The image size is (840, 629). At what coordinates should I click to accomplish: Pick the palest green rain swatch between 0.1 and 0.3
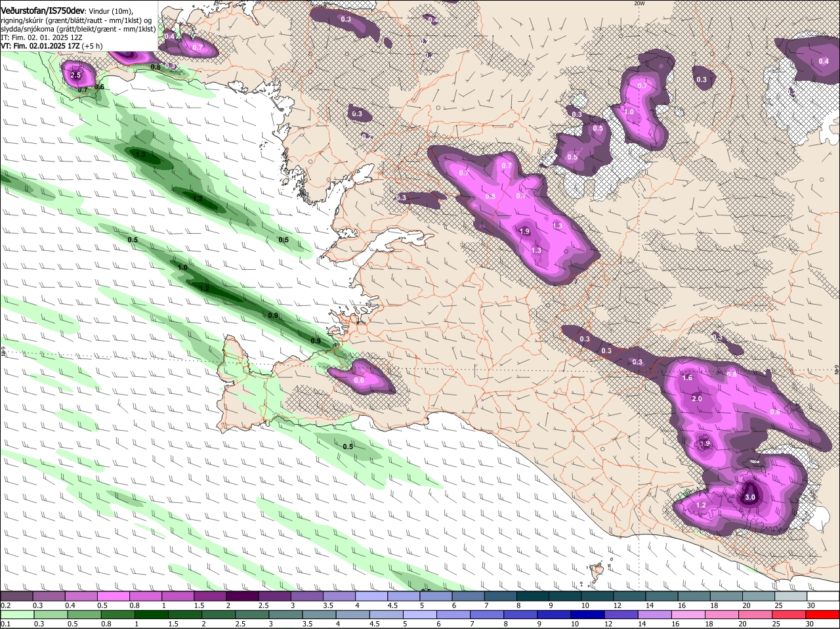[16, 615]
